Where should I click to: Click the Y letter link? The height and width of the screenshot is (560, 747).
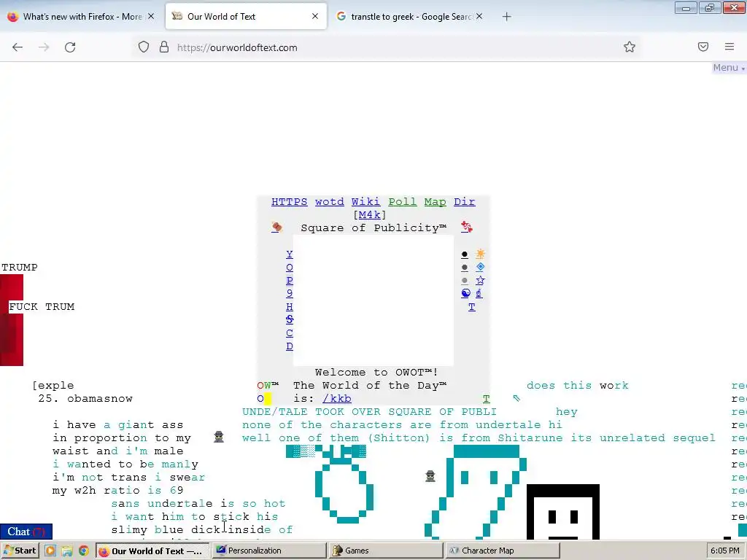point(289,254)
